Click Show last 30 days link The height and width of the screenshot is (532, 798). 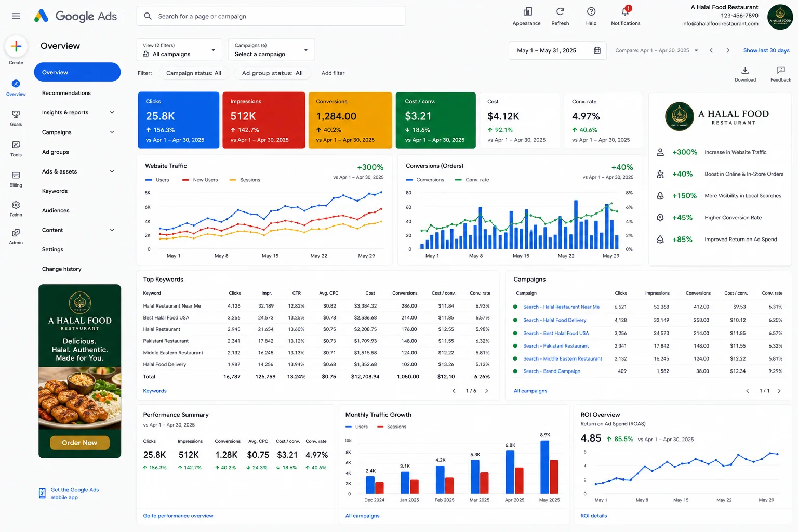(x=766, y=50)
